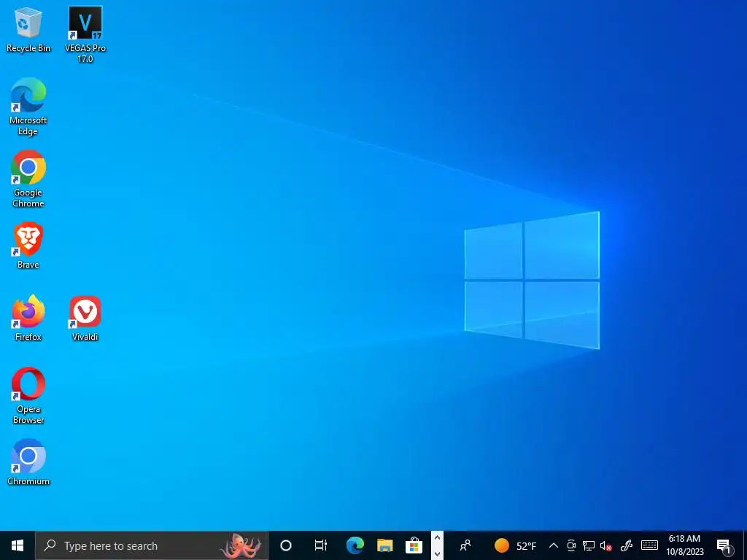Select the Firefox desktop shortcut
747x560 pixels.
pos(28,318)
